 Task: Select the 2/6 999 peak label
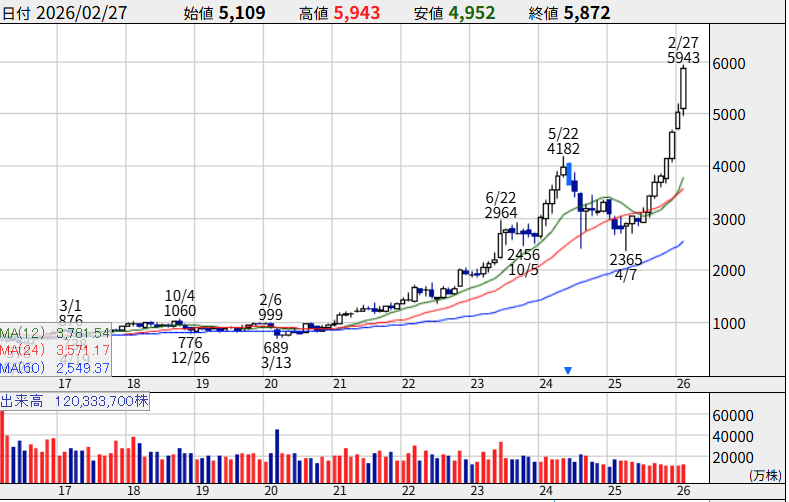pos(270,306)
